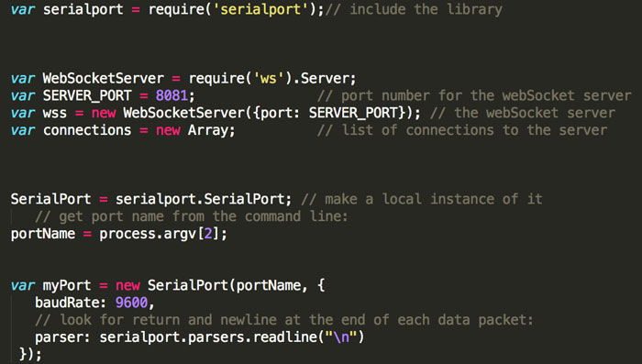Click the baudRate property key
This screenshot has width=642, height=364.
click(67, 303)
